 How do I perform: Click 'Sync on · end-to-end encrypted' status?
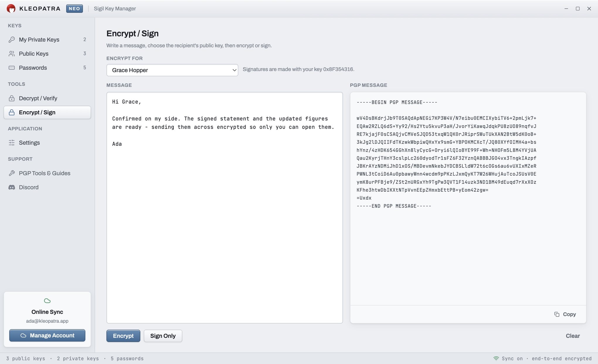(547, 358)
